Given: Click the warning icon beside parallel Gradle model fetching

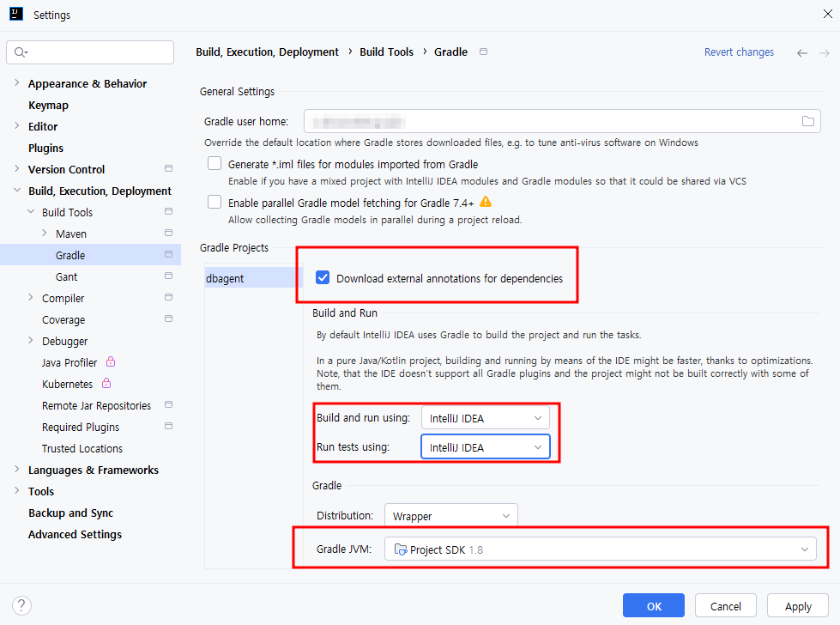Looking at the screenshot, I should point(486,202).
